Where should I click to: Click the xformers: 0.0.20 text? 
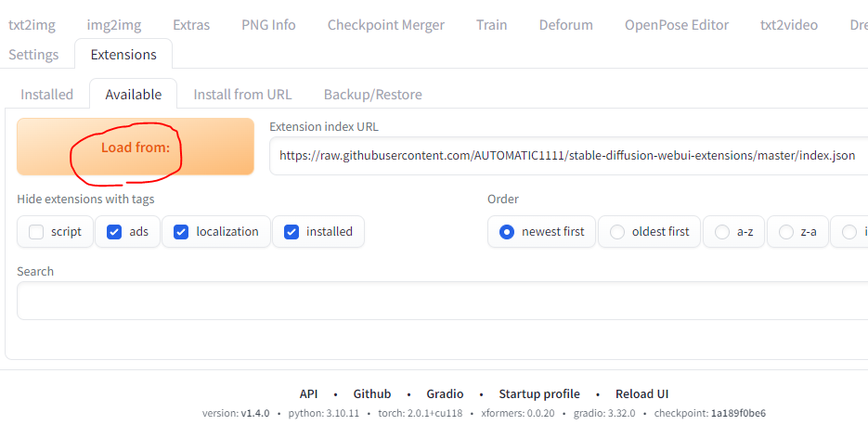518,413
